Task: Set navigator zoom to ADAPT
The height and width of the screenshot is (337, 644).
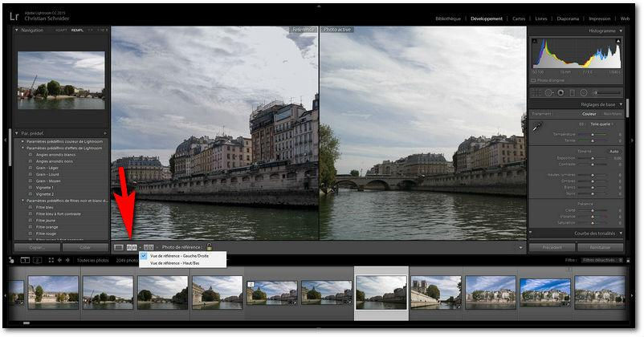Action: [x=61, y=30]
